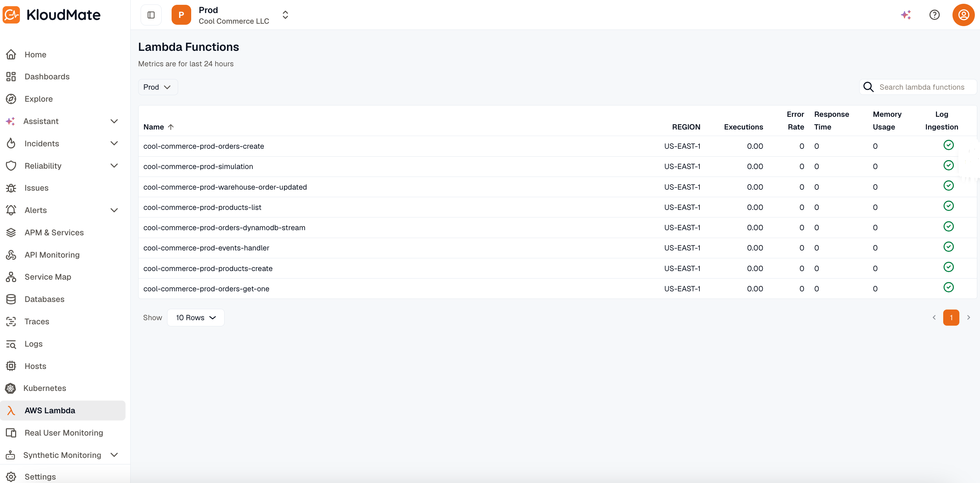Select AWS Lambda menu item
Screen dimensions: 980x483
tap(63, 411)
